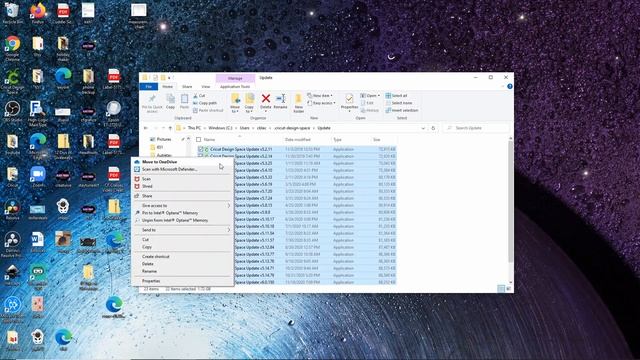Choose Share in the context menu
640x360 pixels.
(x=182, y=196)
